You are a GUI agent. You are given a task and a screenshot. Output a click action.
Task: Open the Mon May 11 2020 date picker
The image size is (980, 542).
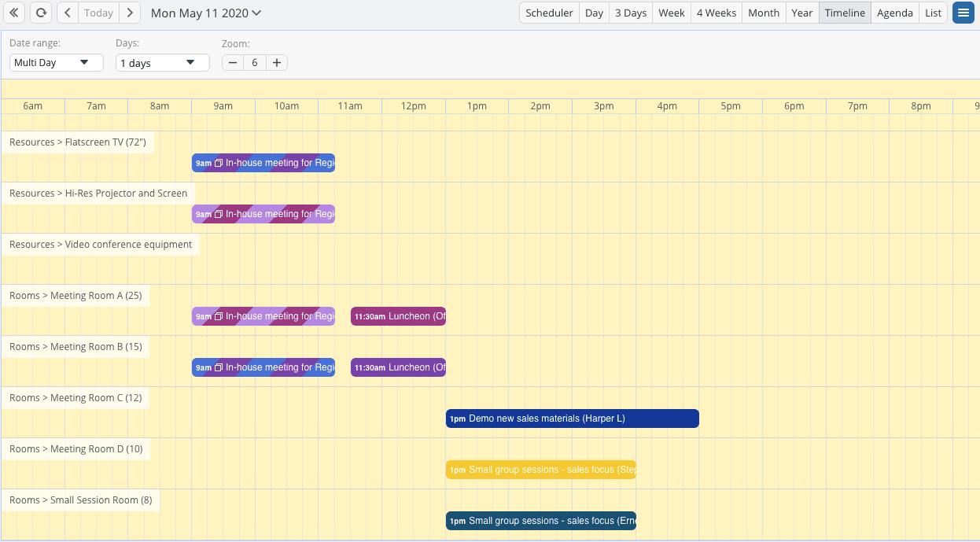pos(206,13)
